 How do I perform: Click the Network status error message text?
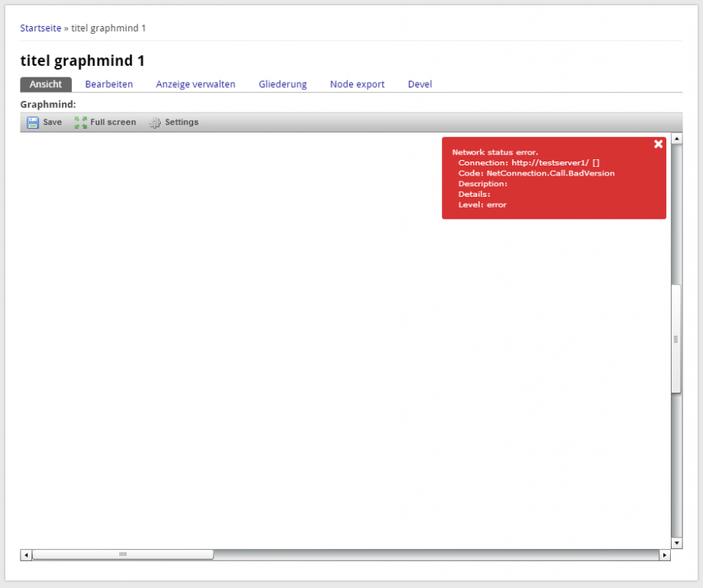click(495, 152)
